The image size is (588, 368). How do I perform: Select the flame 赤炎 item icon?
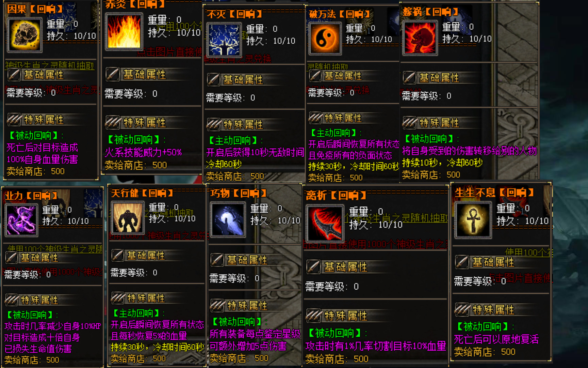(124, 31)
